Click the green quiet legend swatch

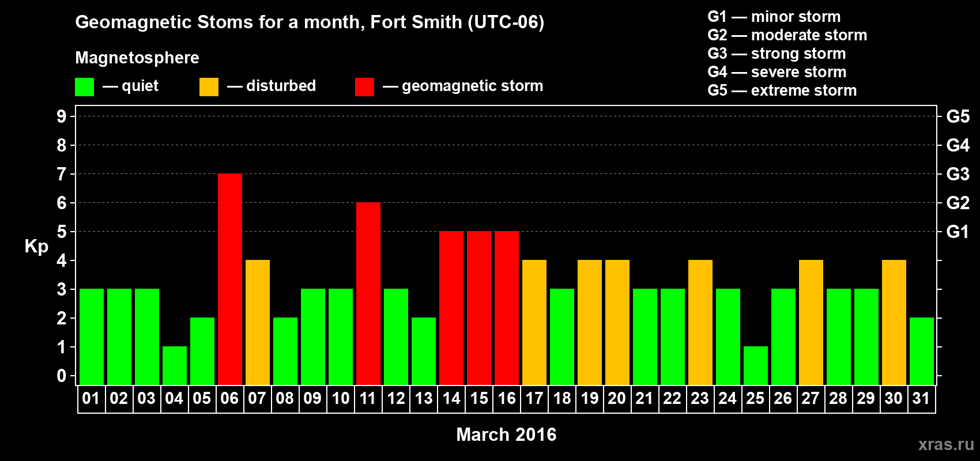tap(84, 87)
